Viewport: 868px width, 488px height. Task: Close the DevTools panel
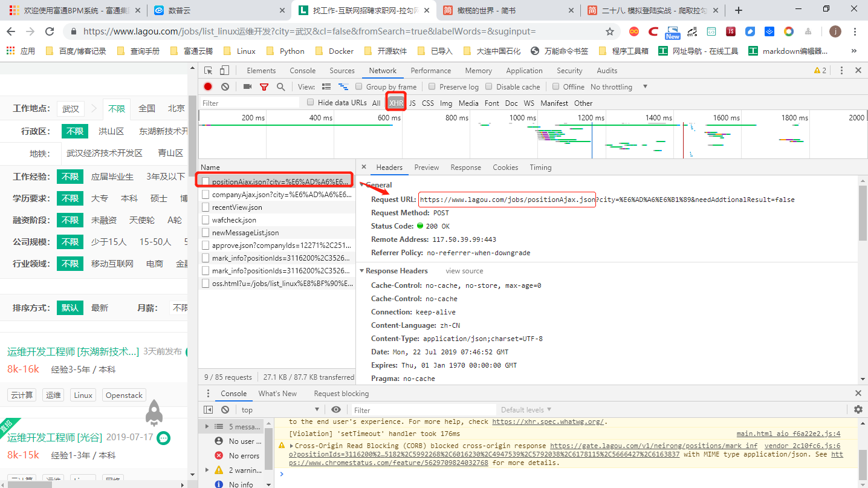pyautogui.click(x=858, y=71)
